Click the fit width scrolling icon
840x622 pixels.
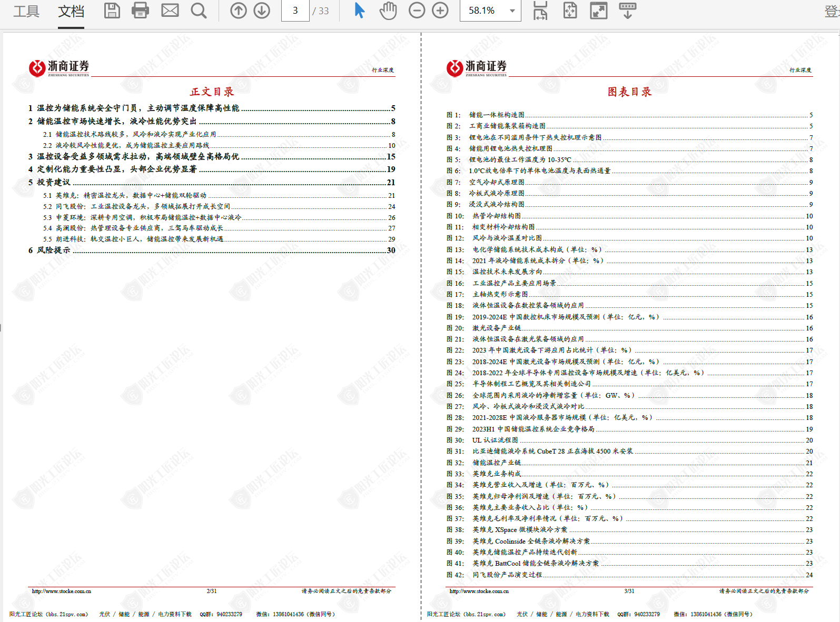[x=540, y=11]
